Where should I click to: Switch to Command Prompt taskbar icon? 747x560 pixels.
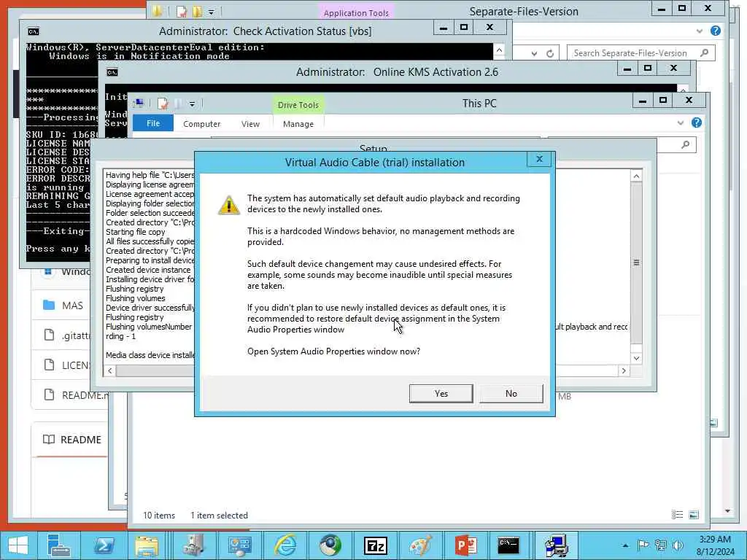(x=508, y=545)
